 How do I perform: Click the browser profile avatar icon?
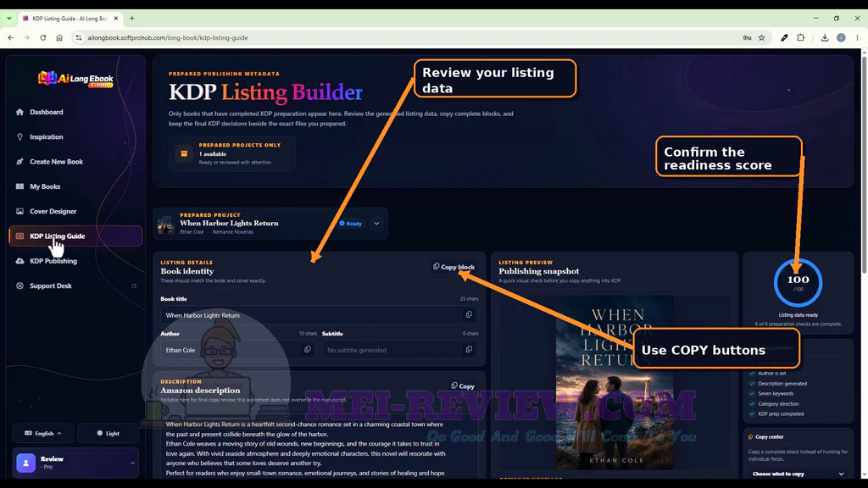pyautogui.click(x=841, y=37)
